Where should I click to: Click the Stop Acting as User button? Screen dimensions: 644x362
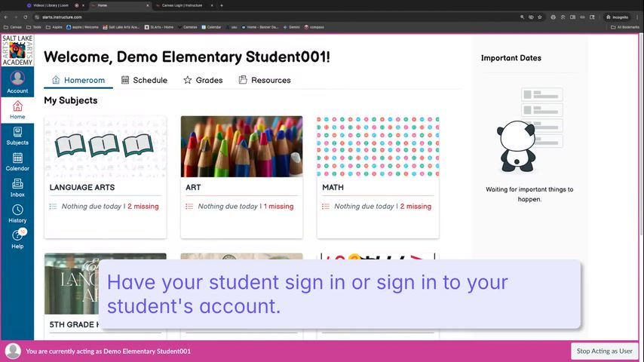pos(605,351)
